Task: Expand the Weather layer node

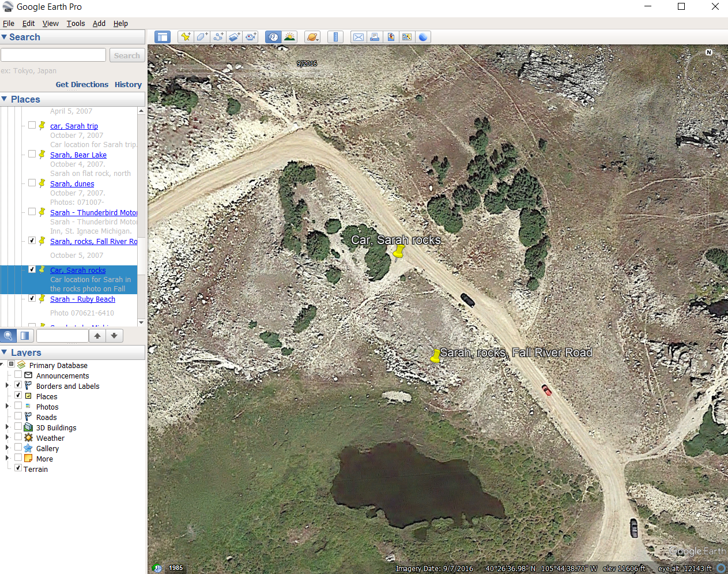Action: 7,437
